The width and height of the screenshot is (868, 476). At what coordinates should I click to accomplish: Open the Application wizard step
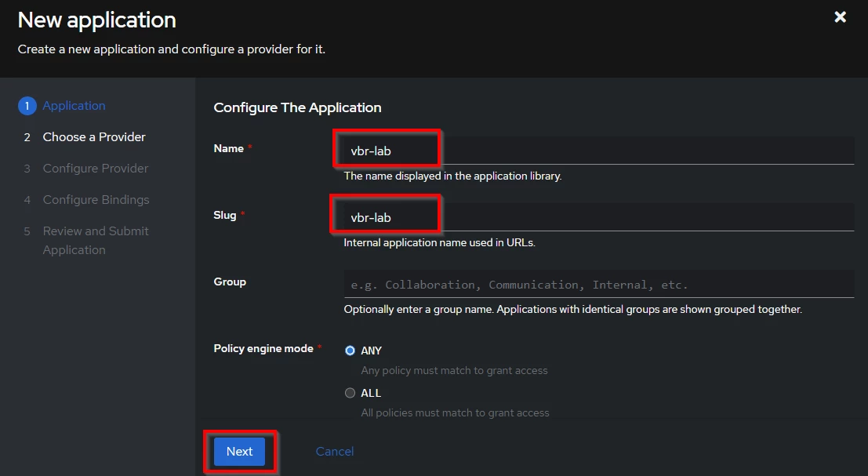coord(74,106)
